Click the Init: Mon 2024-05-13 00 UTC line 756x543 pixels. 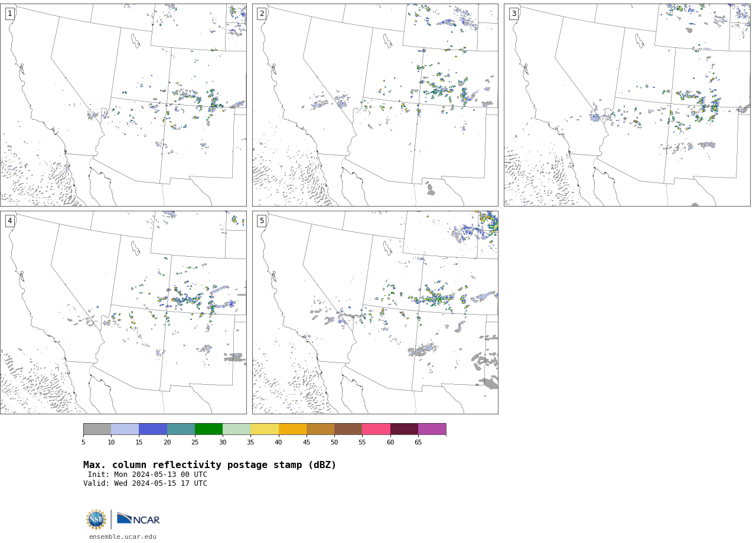point(148,475)
